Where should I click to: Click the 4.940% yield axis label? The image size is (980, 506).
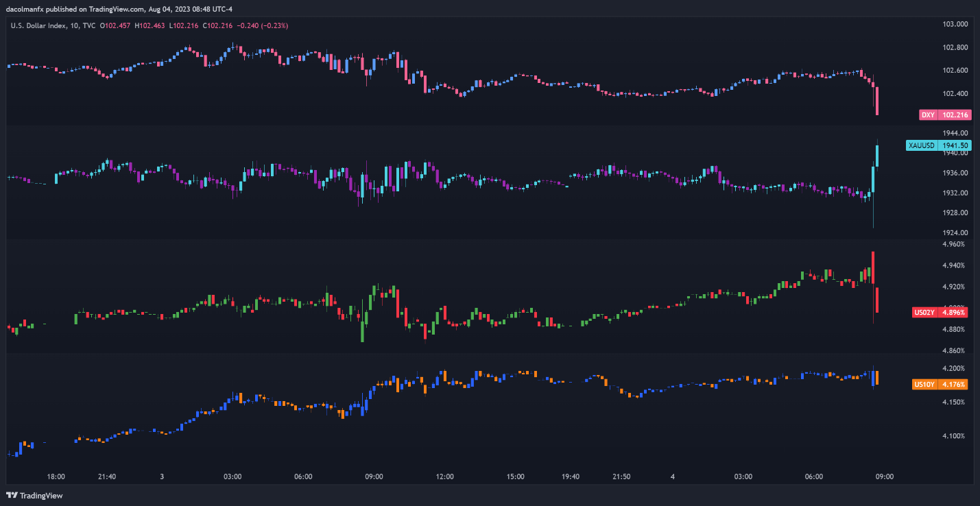[x=954, y=265]
